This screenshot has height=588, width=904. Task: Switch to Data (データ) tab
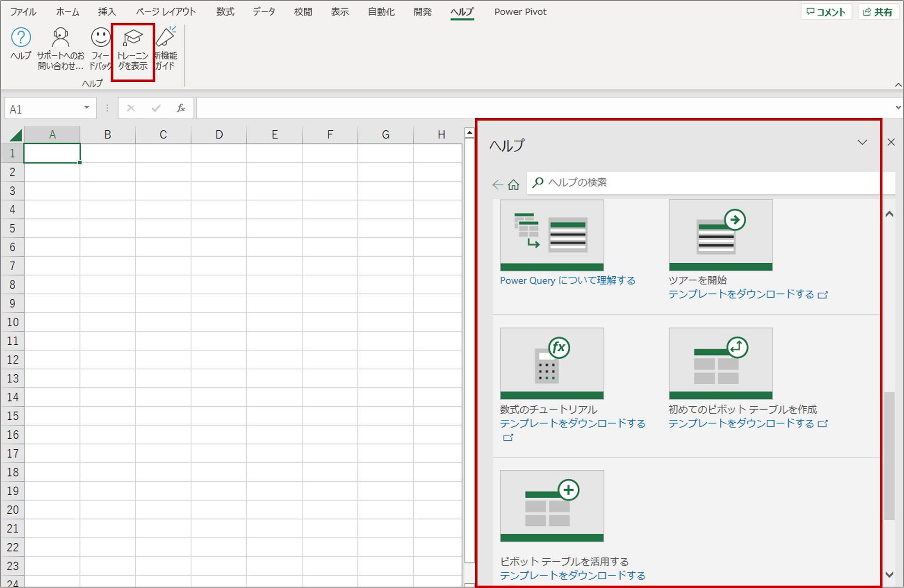(264, 12)
